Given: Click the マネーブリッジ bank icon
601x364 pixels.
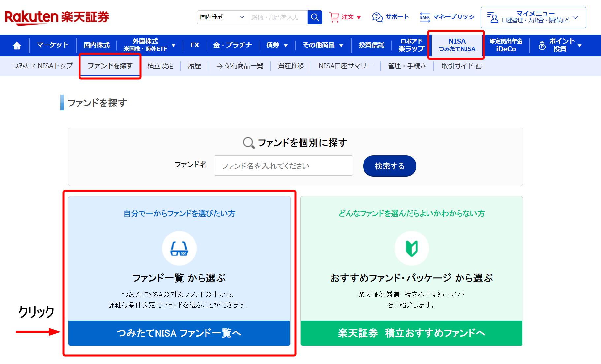Looking at the screenshot, I should coord(425,17).
